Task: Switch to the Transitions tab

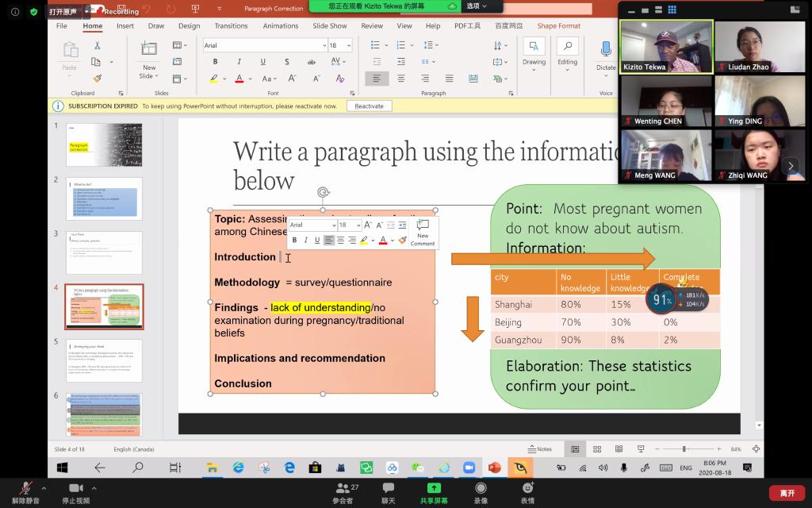Action: (x=231, y=25)
